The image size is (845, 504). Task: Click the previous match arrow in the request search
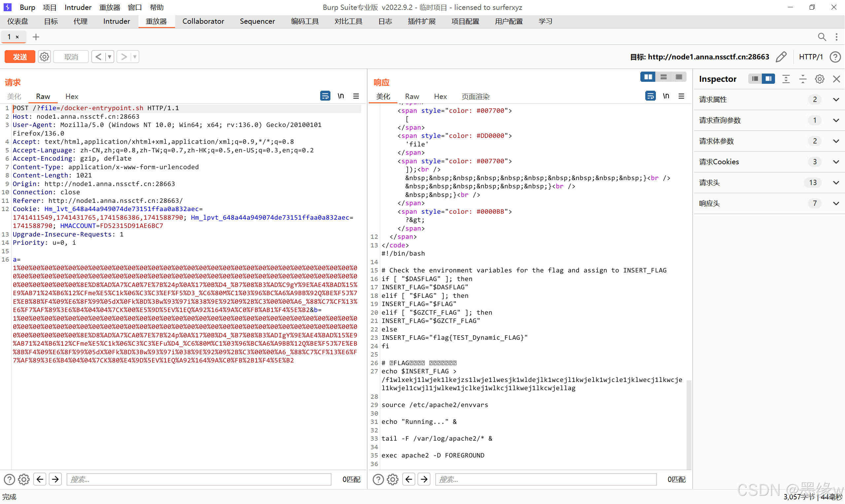pos(40,479)
